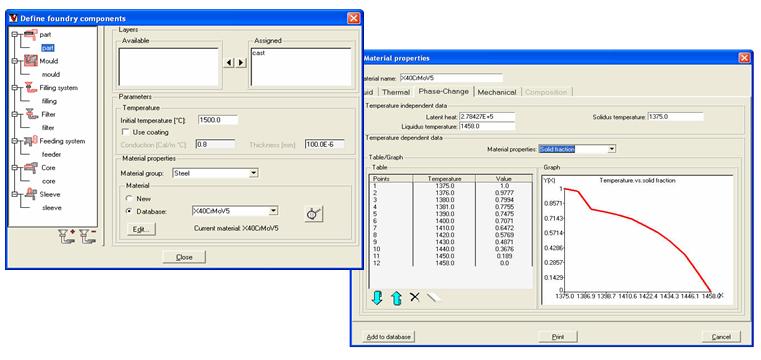Move layer to Assigned with right arrow
This screenshot has width=761, height=360.
point(241,63)
